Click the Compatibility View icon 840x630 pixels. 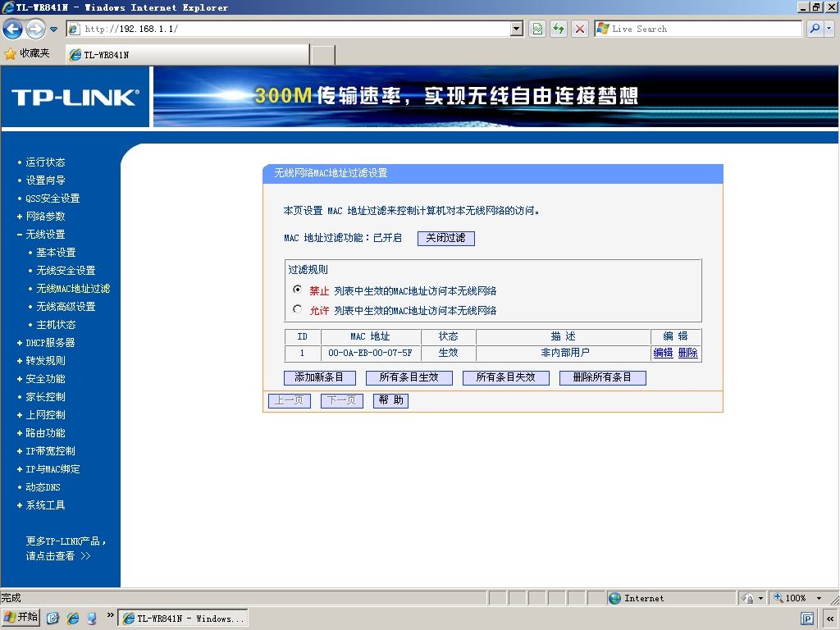[x=537, y=29]
